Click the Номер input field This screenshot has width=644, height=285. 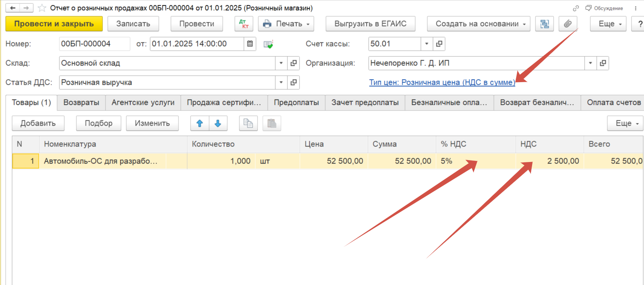pos(94,44)
